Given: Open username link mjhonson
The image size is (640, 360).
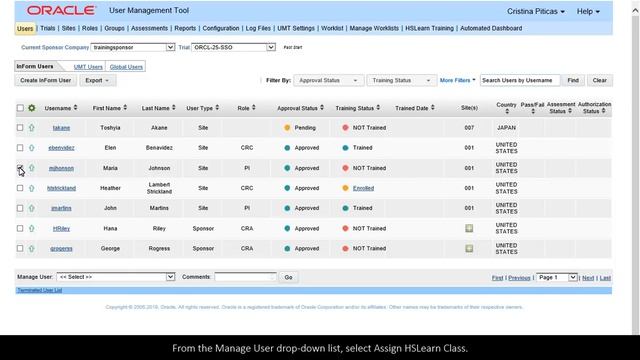Looking at the screenshot, I should tap(61, 168).
